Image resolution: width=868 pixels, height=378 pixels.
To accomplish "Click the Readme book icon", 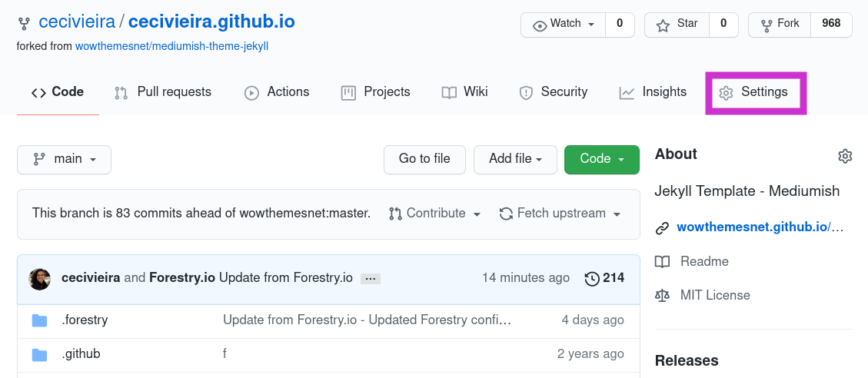I will coord(662,261).
